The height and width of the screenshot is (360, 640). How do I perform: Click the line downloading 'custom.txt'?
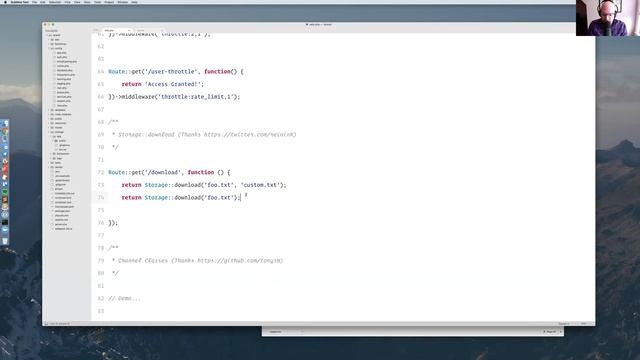point(204,185)
